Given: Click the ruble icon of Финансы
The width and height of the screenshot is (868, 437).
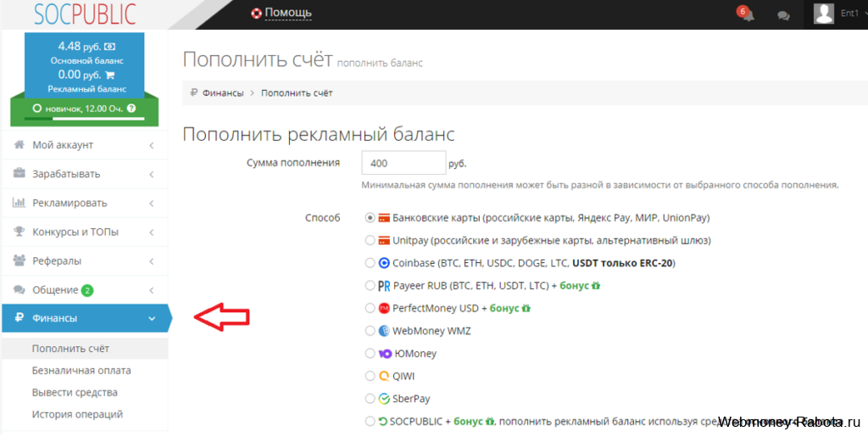Looking at the screenshot, I should [19, 318].
